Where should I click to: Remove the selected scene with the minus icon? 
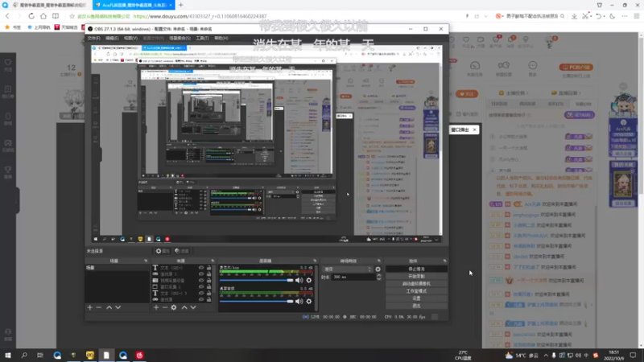point(98,307)
